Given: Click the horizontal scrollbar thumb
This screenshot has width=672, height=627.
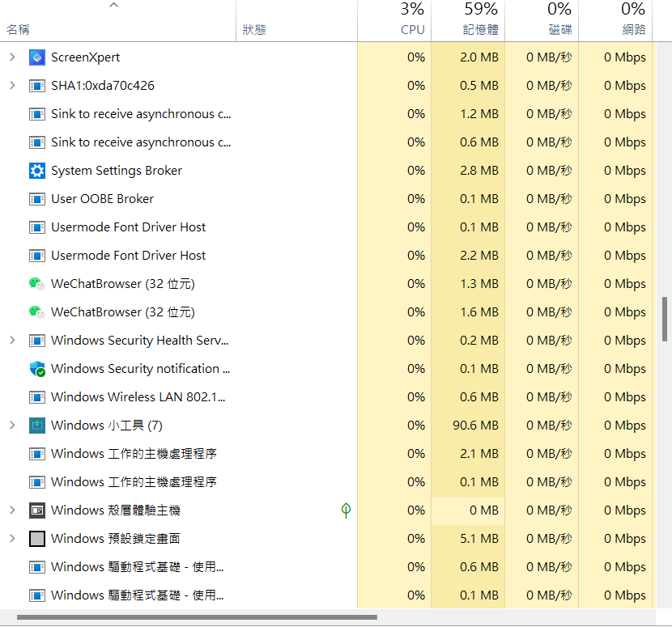Looking at the screenshot, I should 197,617.
